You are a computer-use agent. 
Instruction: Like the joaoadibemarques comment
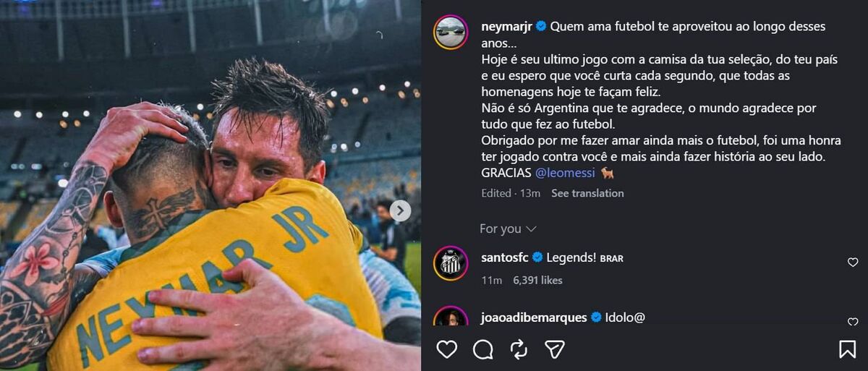point(853,322)
